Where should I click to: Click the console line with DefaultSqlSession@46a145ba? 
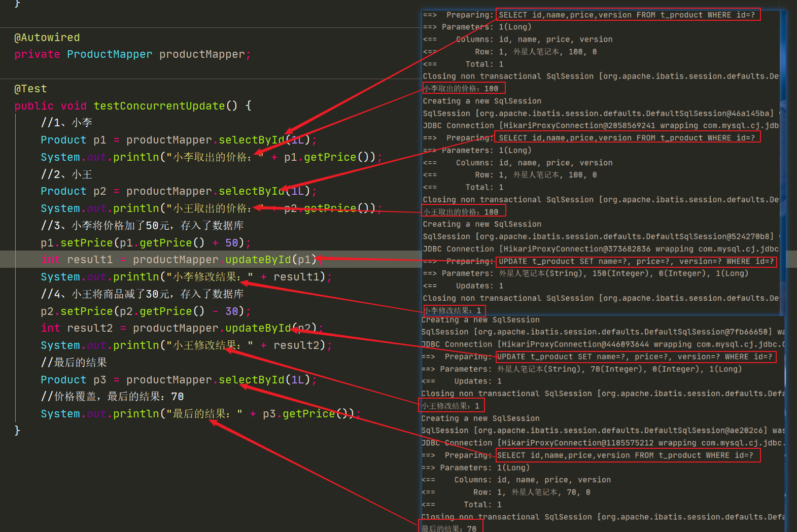coord(601,114)
